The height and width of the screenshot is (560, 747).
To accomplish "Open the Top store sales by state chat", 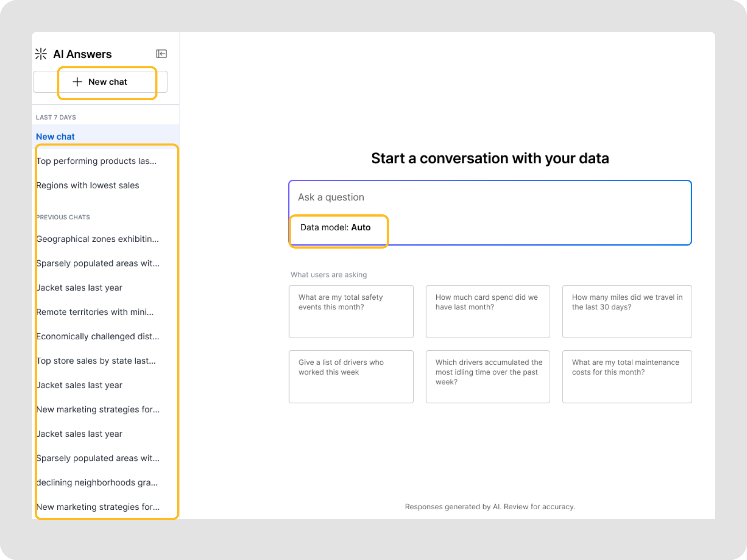I will [96, 361].
